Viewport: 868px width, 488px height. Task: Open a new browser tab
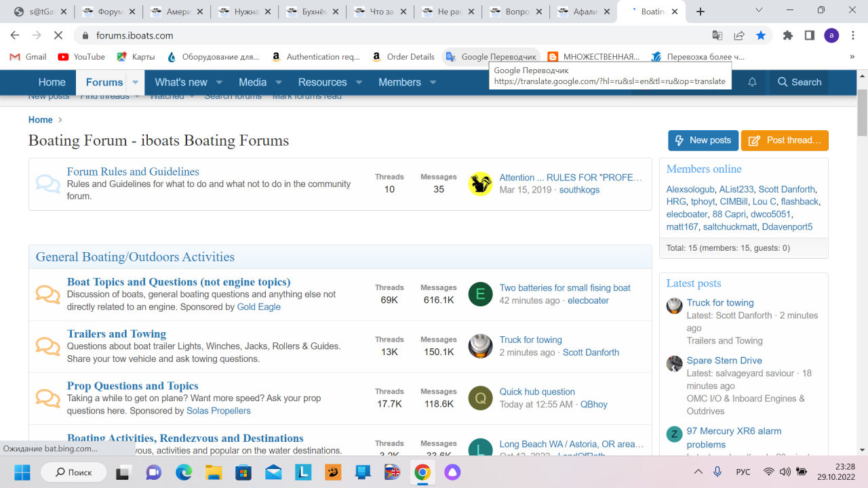point(701,12)
